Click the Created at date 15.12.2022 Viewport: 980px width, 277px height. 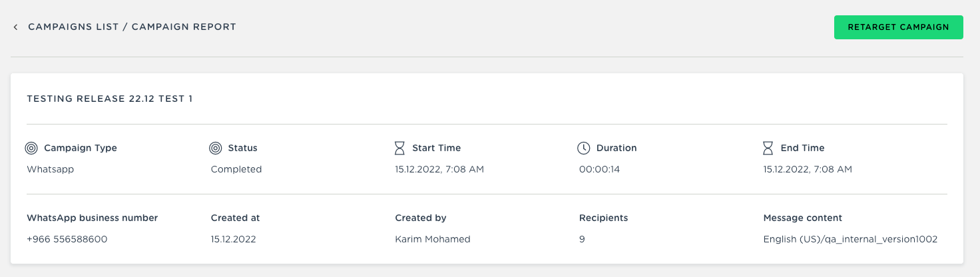[x=233, y=239]
